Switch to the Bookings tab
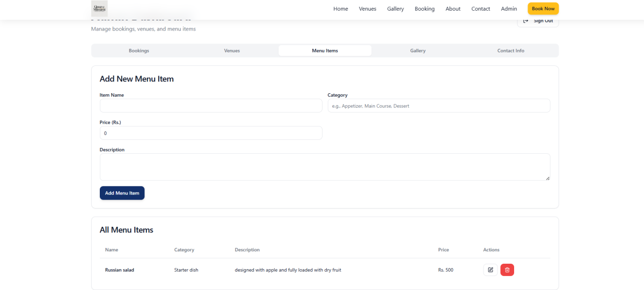This screenshot has width=644, height=290. pyautogui.click(x=139, y=50)
